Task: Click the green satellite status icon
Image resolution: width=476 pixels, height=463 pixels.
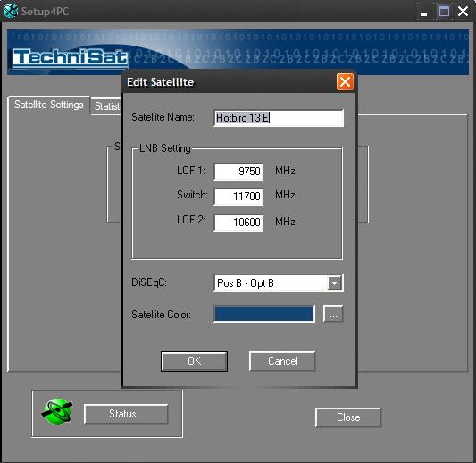Action: pyautogui.click(x=57, y=412)
